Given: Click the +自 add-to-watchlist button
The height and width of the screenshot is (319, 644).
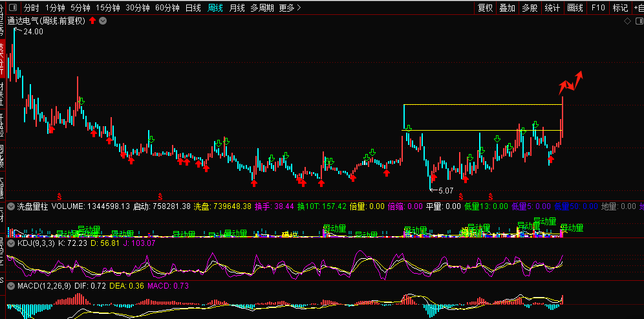Looking at the screenshot, I should click(x=638, y=8).
